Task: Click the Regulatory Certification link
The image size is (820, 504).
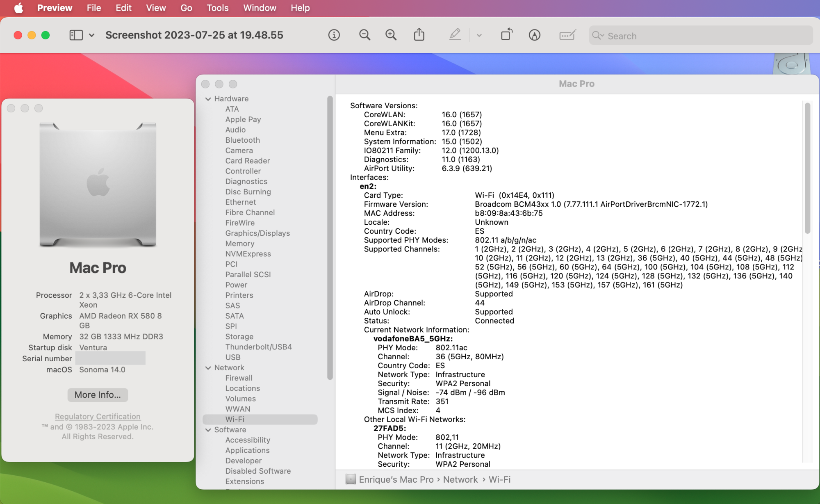Action: [x=98, y=417]
